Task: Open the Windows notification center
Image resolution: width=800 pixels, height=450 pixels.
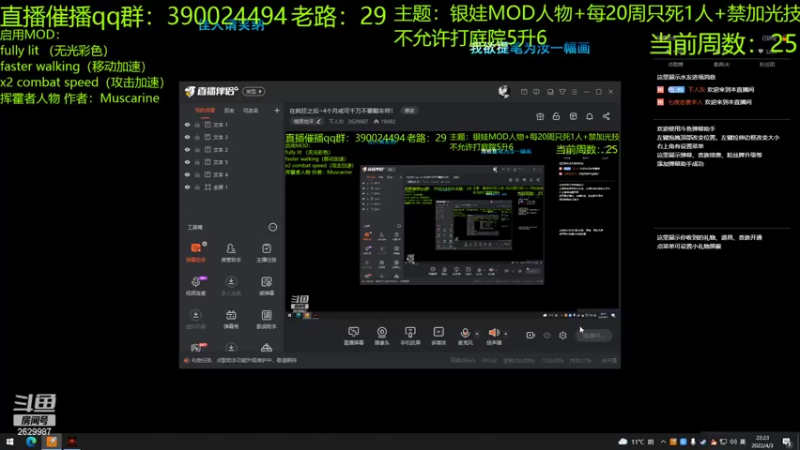Action: 787,442
